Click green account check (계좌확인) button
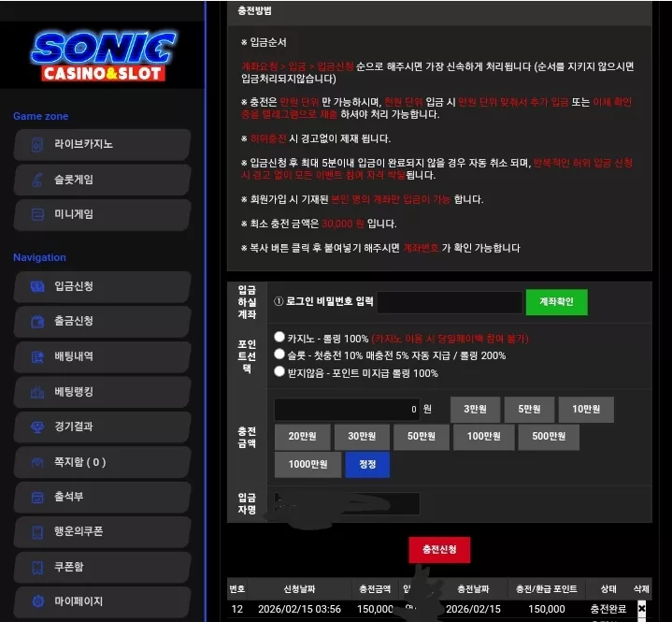Image resolution: width=672 pixels, height=622 pixels. click(x=556, y=302)
